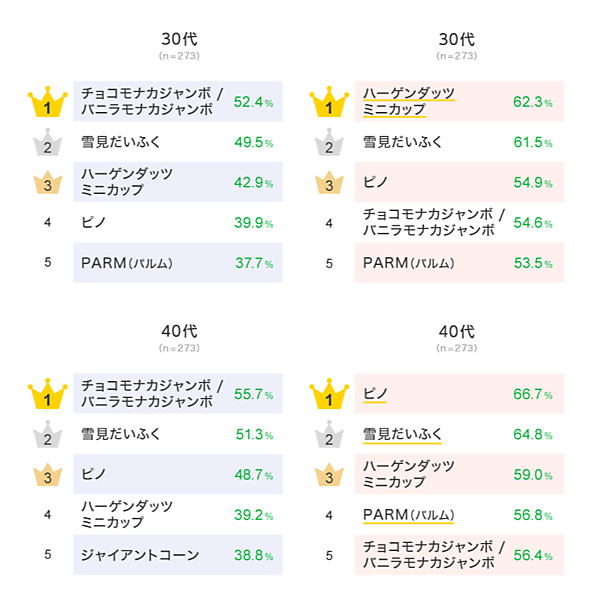The image size is (600, 601).
Task: Click the gold crown in the 52.4% row
Action: pos(47,101)
